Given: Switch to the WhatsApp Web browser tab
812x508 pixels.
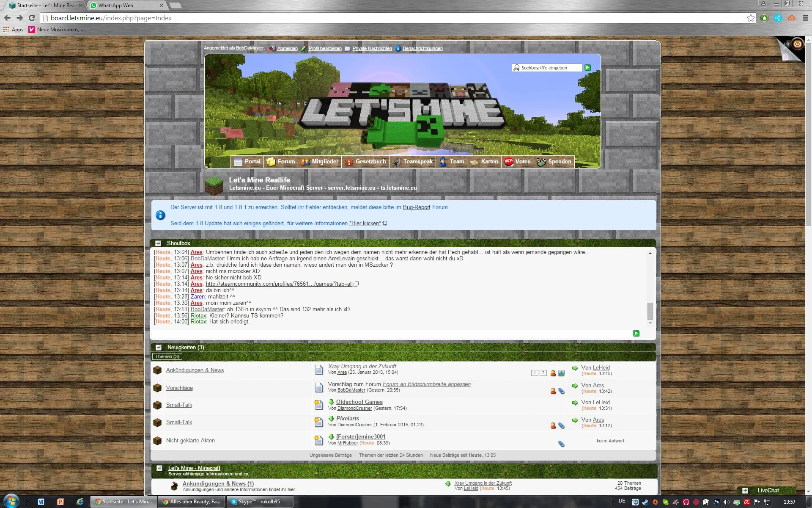Looking at the screenshot, I should pos(126,6).
